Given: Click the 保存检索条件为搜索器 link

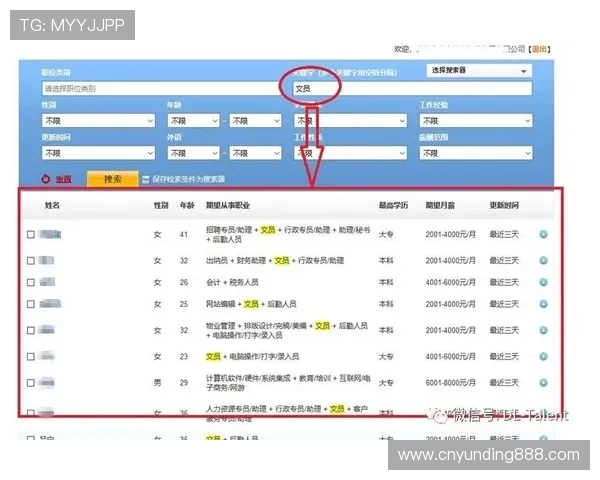Looking at the screenshot, I should coord(188,179).
